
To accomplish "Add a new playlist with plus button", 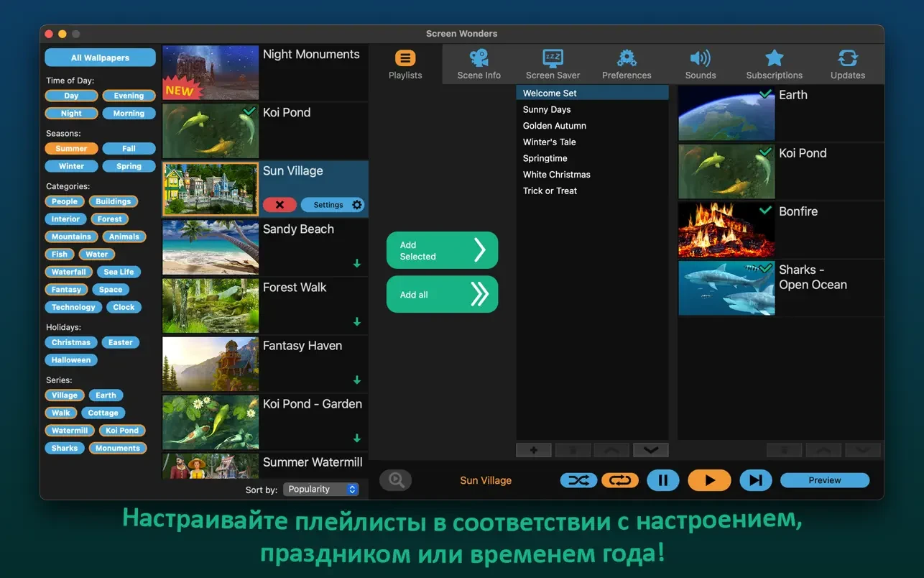I will tap(534, 450).
